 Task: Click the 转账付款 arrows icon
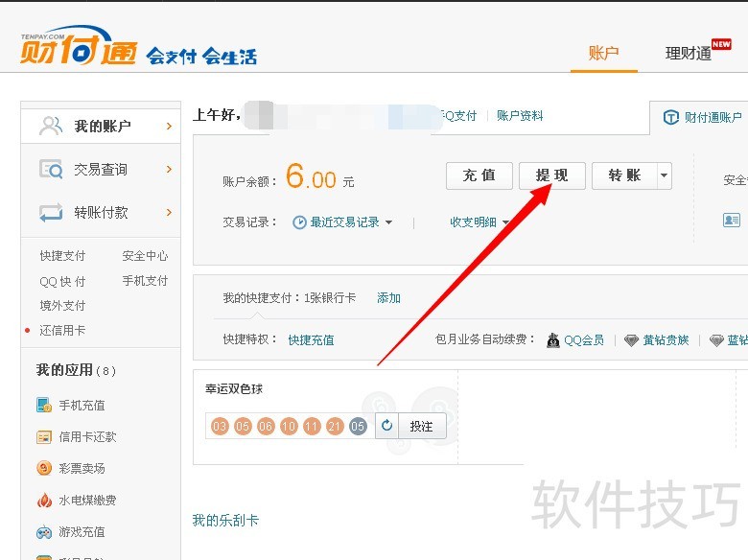coord(51,212)
